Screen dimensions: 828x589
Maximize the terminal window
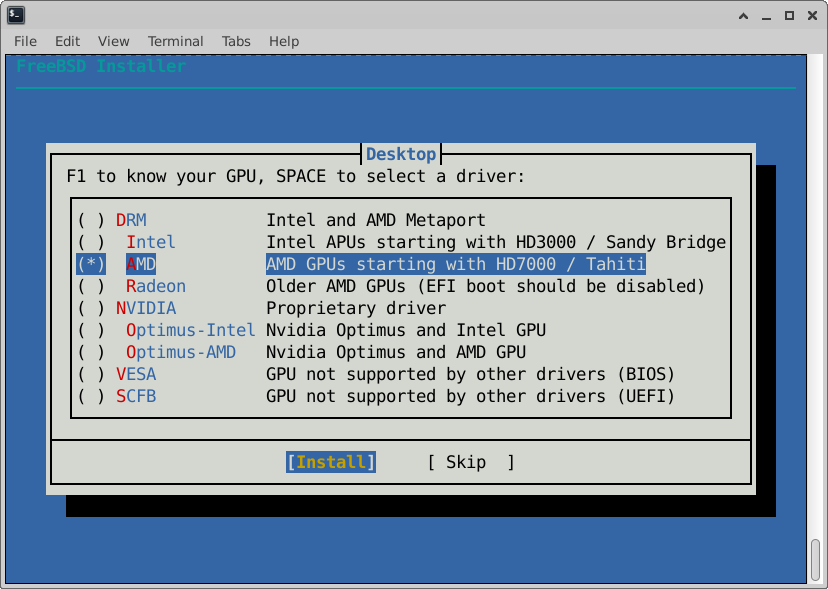coord(789,16)
